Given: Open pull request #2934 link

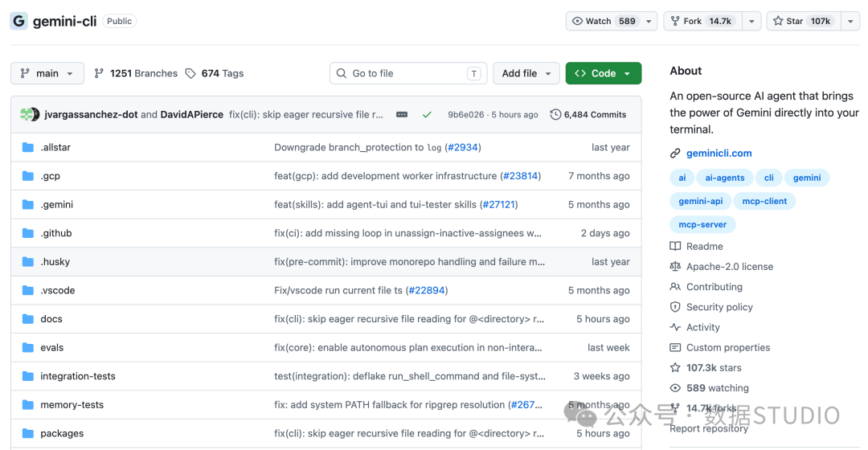Looking at the screenshot, I should 463,147.
